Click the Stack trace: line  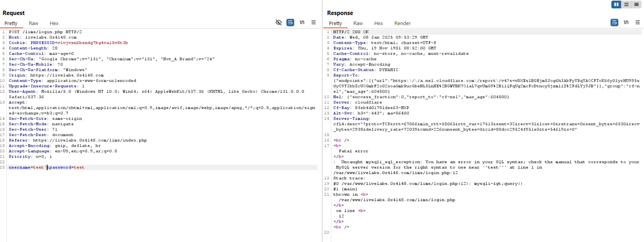point(349,178)
